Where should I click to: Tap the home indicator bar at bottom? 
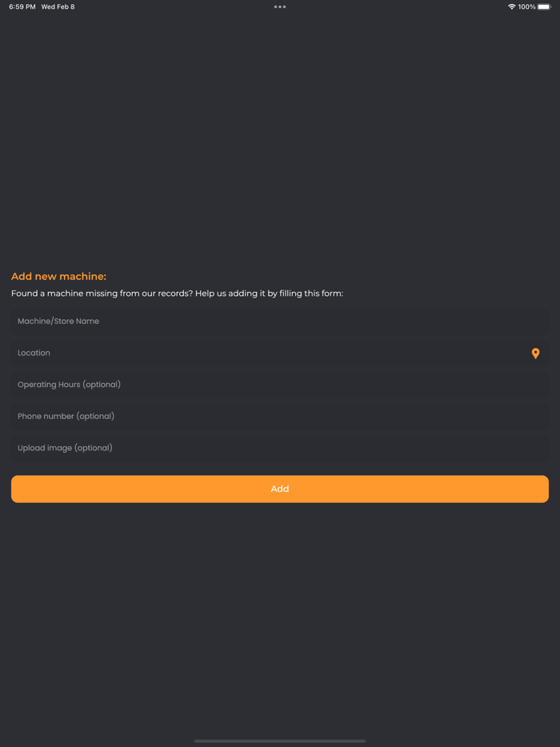(280, 741)
